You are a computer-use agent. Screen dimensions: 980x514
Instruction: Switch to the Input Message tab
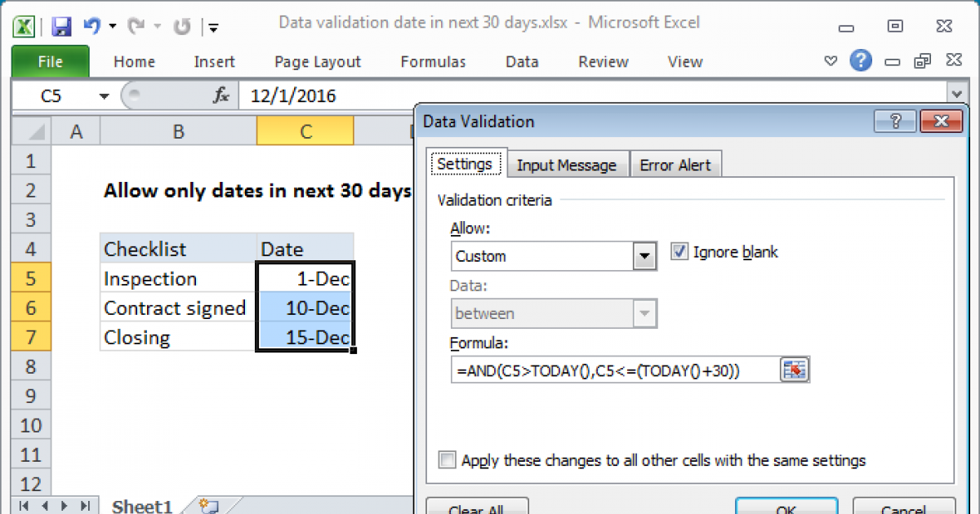click(x=568, y=164)
